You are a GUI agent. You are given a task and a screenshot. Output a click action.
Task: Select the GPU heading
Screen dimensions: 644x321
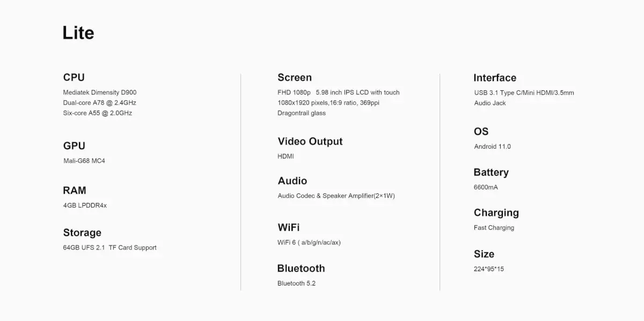click(74, 145)
